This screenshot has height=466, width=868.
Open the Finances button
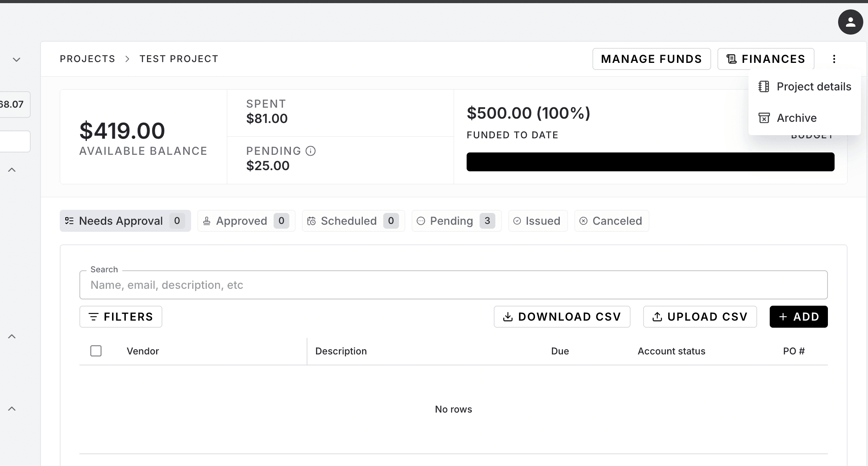point(766,59)
